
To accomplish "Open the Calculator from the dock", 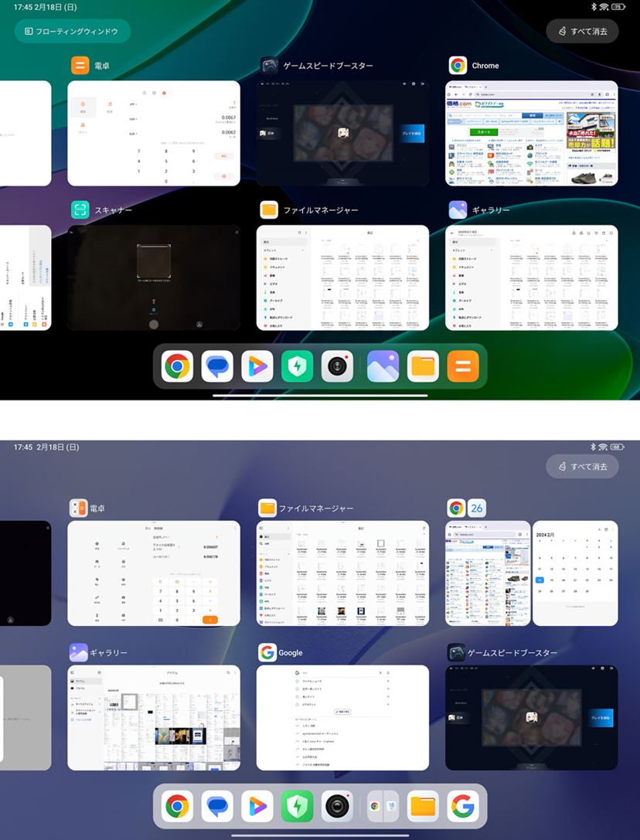I will pos(462,366).
